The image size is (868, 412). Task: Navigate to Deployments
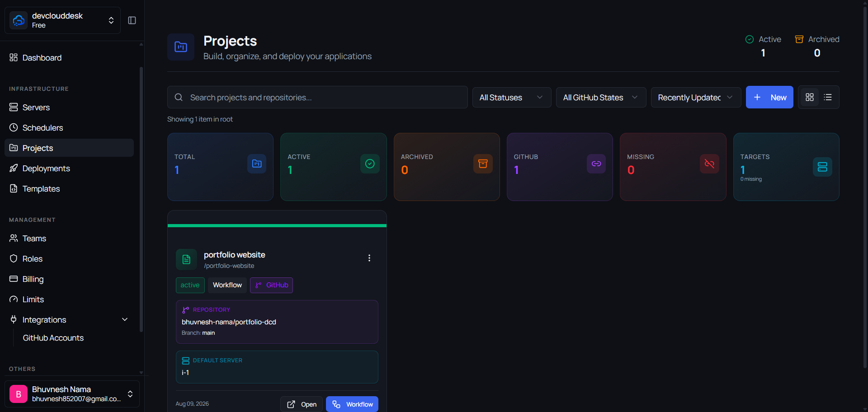[69, 169]
